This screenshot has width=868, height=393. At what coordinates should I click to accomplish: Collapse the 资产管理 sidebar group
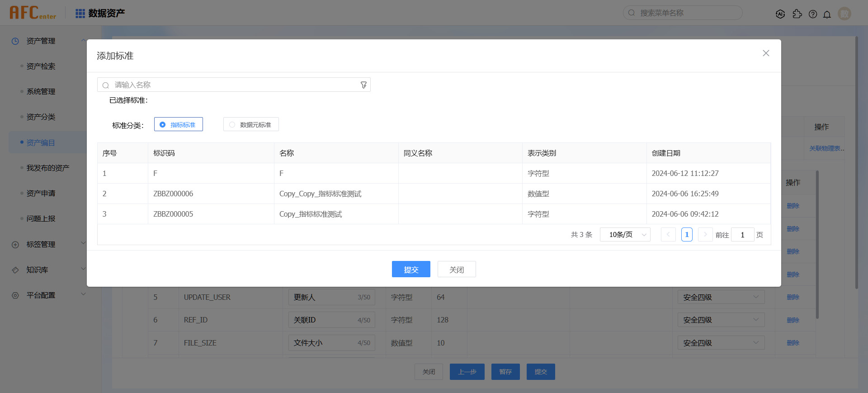[x=83, y=41]
